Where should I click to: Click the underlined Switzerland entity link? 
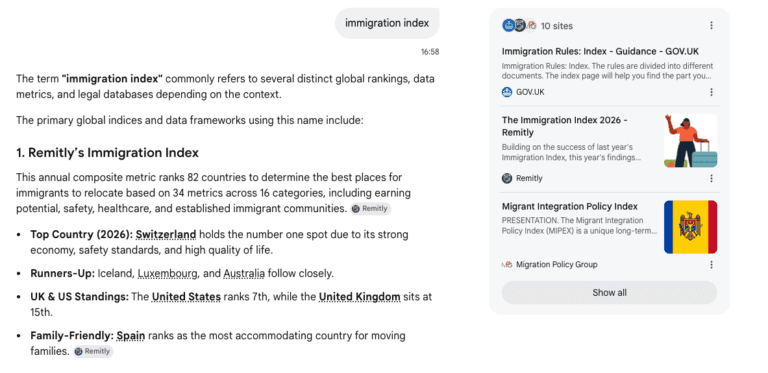(x=166, y=234)
